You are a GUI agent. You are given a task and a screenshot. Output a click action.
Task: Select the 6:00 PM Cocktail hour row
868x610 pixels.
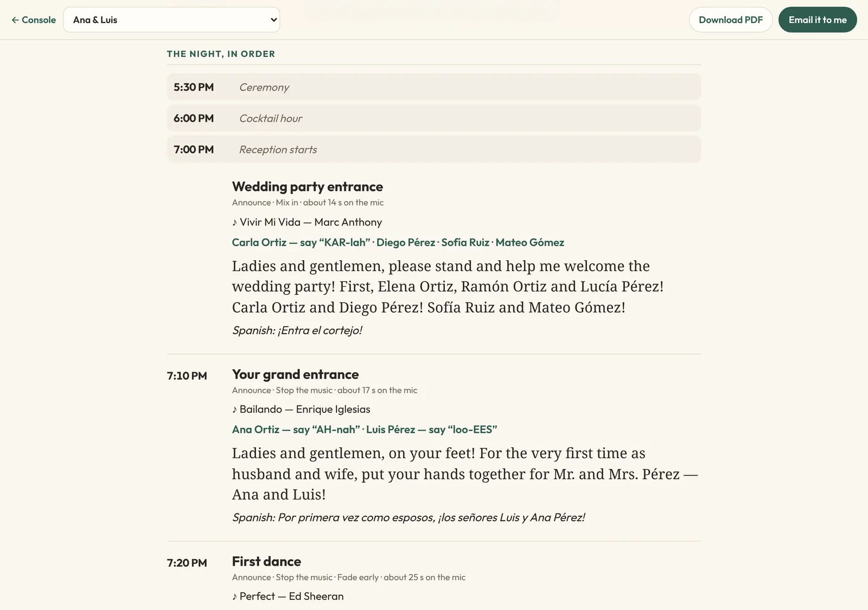click(x=433, y=118)
